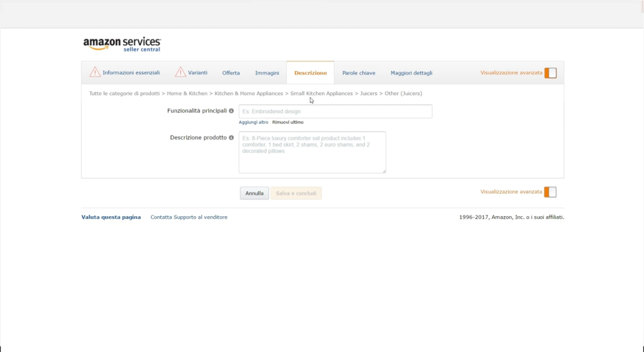
Task: Click info icon next to Descrizione prodotto
Action: [x=231, y=138]
